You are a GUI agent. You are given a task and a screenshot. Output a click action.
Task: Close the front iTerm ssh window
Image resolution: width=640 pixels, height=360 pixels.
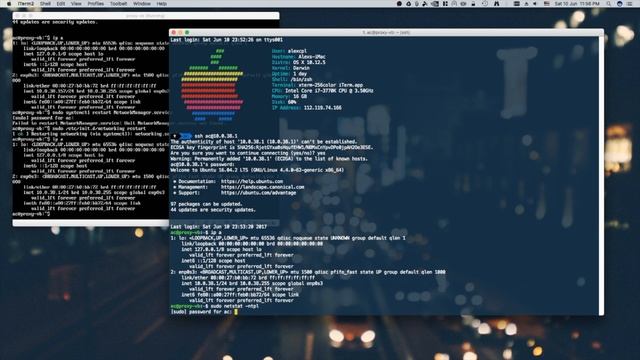coord(174,32)
